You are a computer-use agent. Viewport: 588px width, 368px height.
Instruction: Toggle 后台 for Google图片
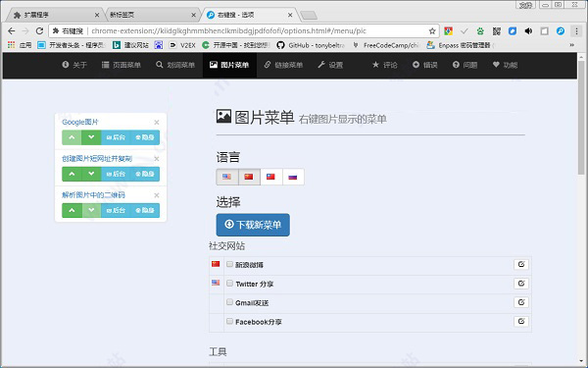pos(116,137)
